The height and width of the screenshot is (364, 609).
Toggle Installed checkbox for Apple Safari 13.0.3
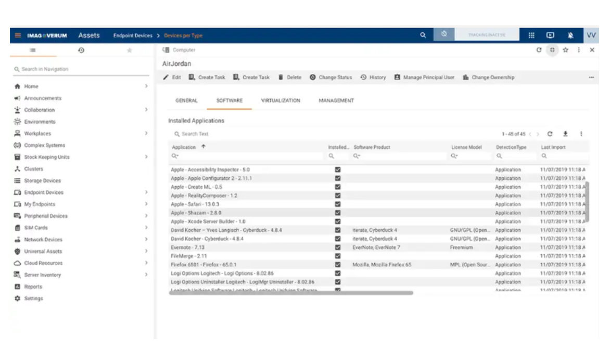(x=338, y=204)
